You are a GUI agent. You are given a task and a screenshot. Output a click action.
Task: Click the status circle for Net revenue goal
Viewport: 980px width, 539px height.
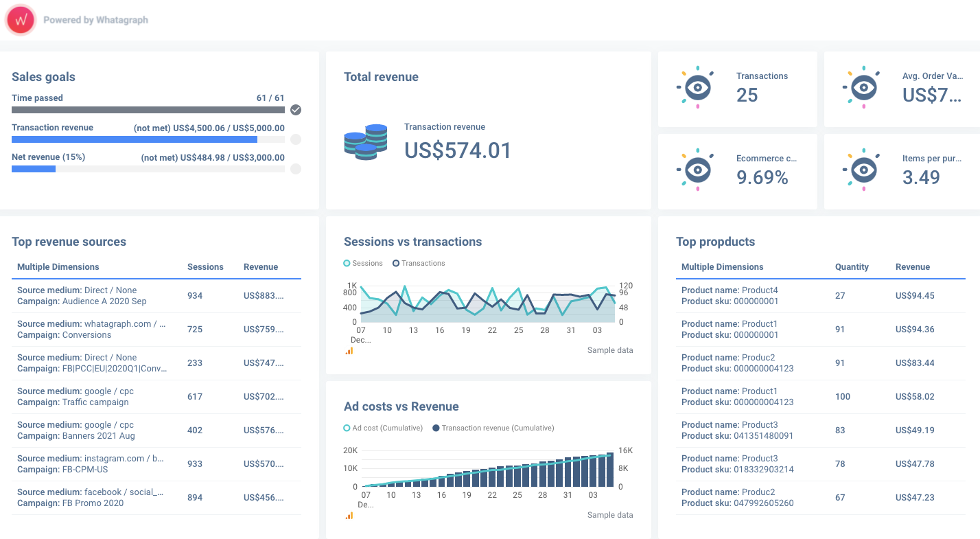coord(296,169)
